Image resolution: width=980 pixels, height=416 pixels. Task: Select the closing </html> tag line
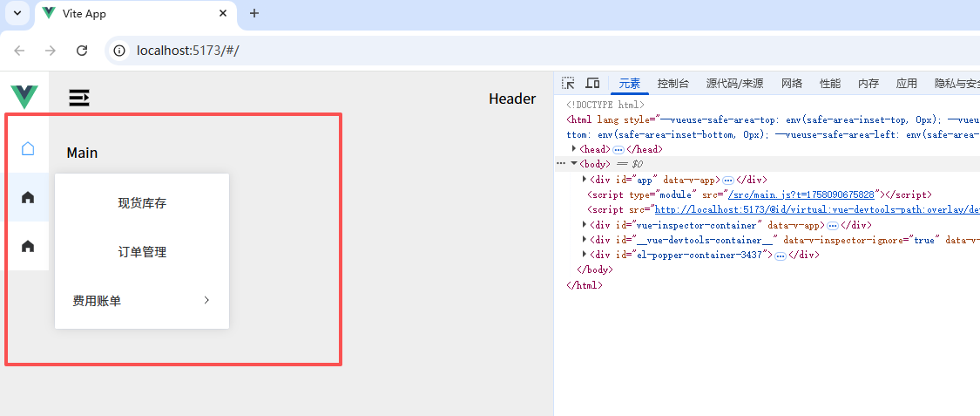coord(585,284)
